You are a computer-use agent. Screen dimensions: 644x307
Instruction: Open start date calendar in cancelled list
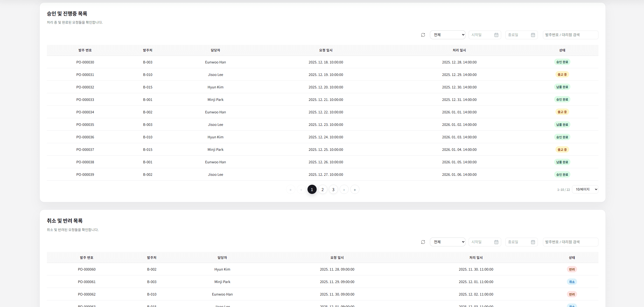point(496,242)
